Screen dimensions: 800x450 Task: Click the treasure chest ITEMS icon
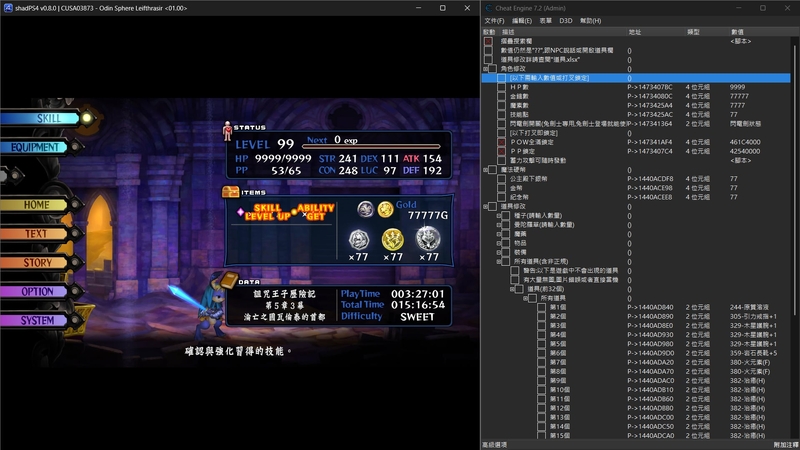[x=231, y=192]
